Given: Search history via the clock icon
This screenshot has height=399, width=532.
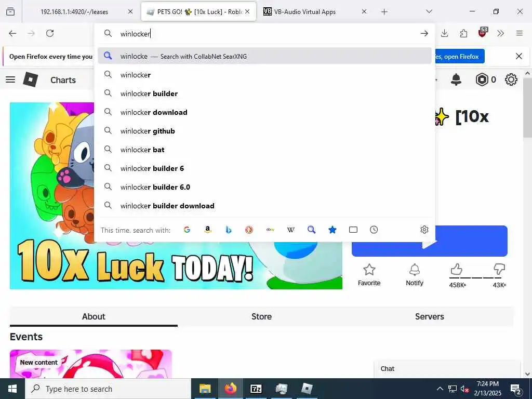Looking at the screenshot, I should coord(374,230).
